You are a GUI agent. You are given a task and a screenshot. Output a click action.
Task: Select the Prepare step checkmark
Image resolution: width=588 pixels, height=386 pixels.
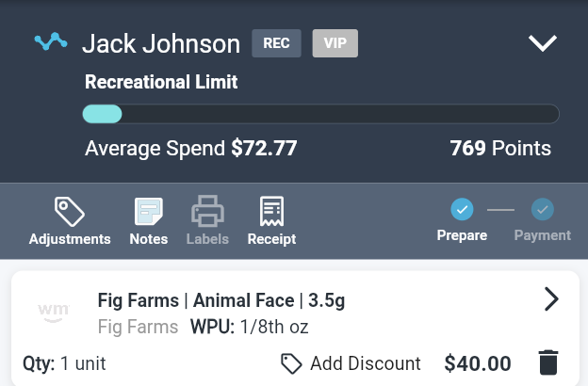(x=462, y=209)
